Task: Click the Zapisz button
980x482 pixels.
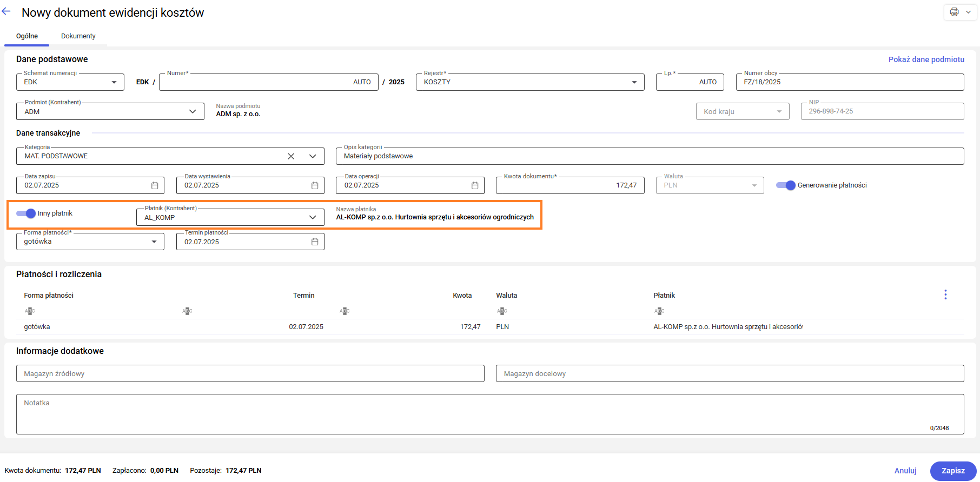Action: pos(953,471)
